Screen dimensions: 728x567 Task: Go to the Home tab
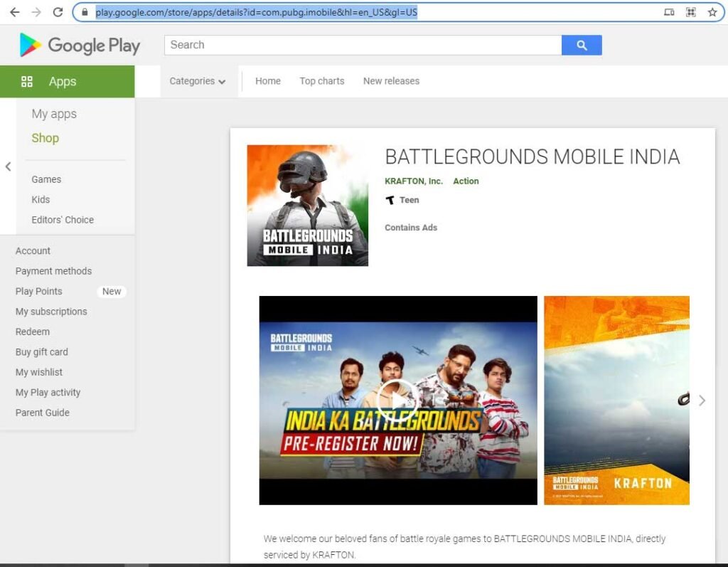pos(268,81)
